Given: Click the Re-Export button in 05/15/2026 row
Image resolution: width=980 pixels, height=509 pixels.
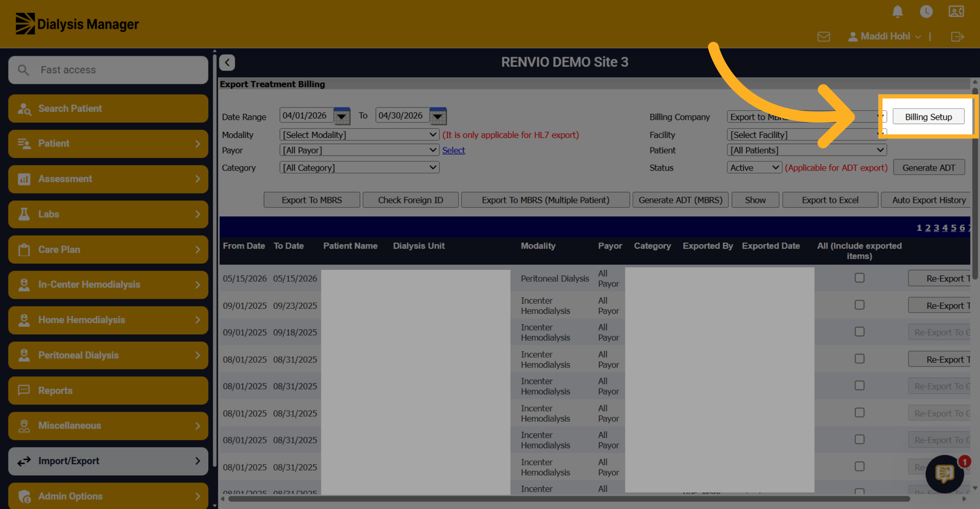Looking at the screenshot, I should 940,278.
